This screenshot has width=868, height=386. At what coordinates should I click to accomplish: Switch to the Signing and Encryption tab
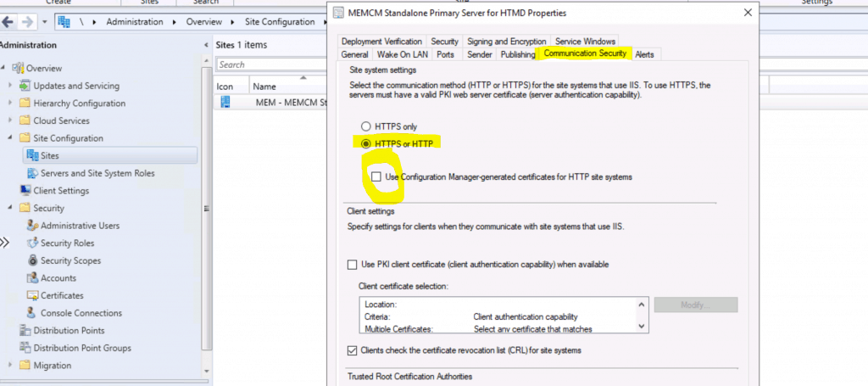tap(507, 42)
